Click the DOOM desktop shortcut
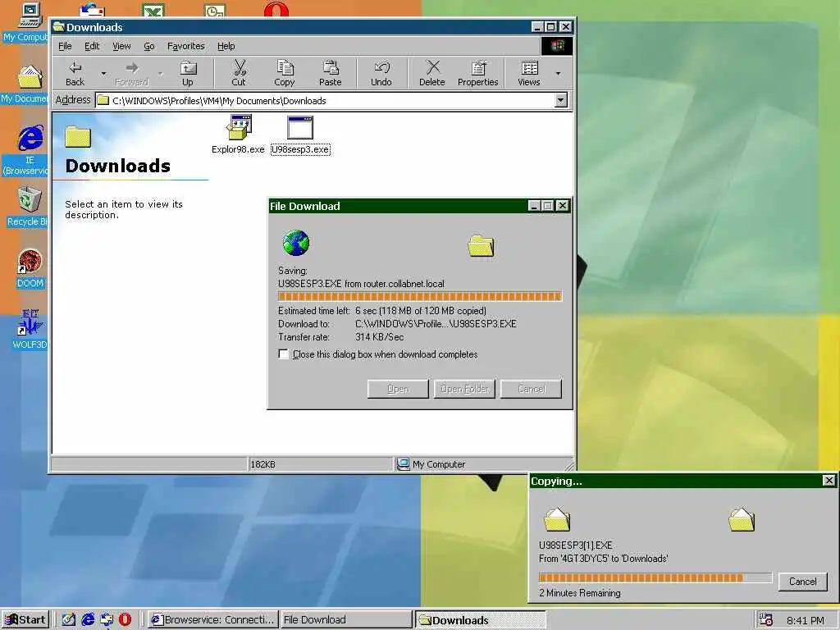 (x=30, y=268)
